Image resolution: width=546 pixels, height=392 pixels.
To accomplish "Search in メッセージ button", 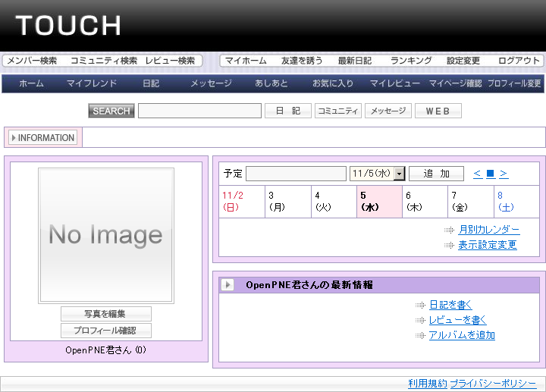I will [388, 111].
